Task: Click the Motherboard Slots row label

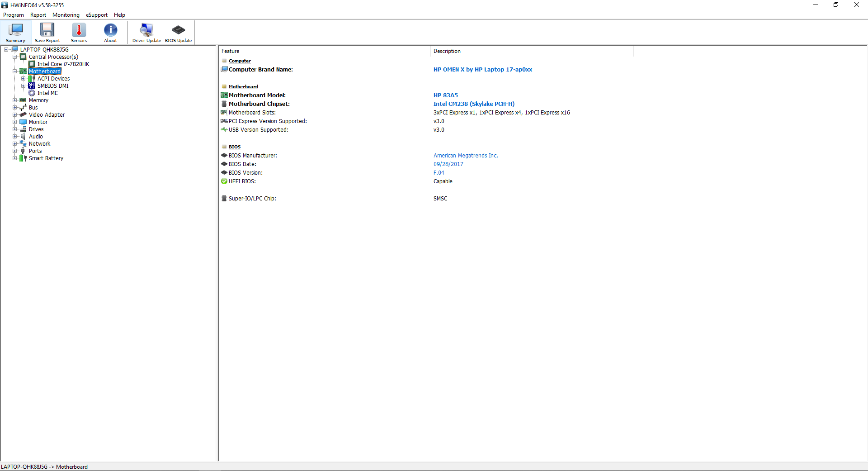Action: [252, 113]
